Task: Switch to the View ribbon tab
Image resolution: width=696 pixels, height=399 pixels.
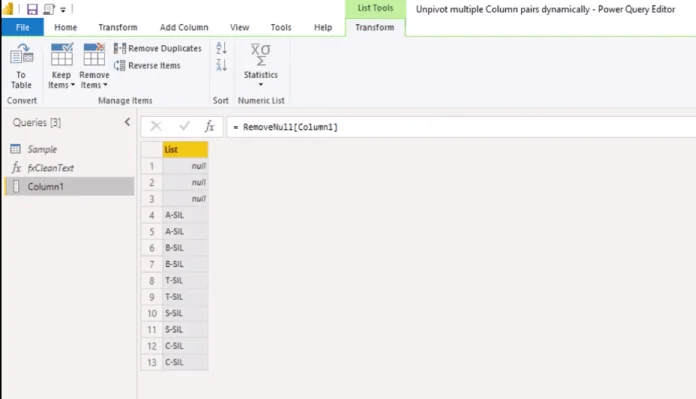Action: tap(239, 27)
